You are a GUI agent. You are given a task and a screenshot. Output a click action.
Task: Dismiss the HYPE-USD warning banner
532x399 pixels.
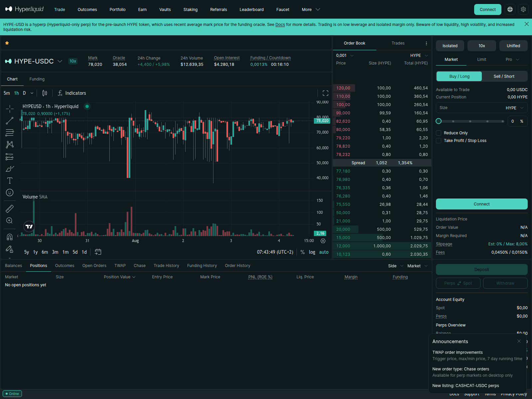tap(527, 24)
